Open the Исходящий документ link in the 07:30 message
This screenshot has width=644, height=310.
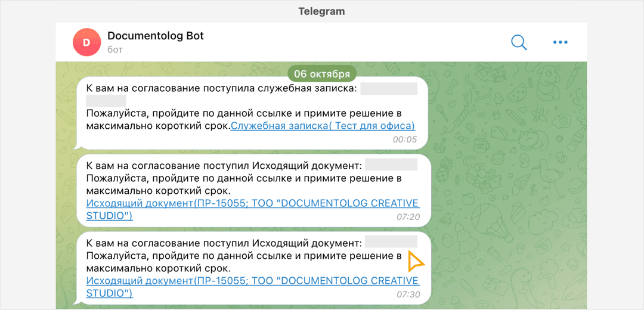252,281
